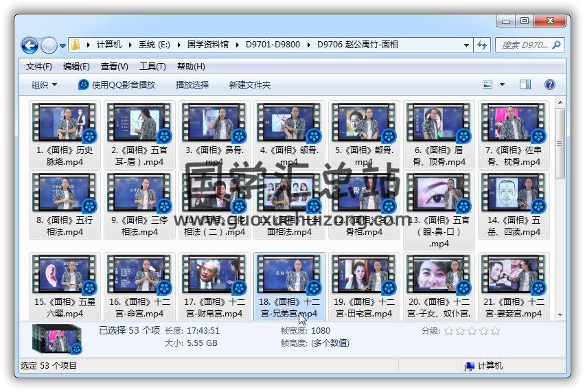This screenshot has height=392, width=585.
Task: Open the recent locations dropdown arrow
Action: [x=62, y=46]
